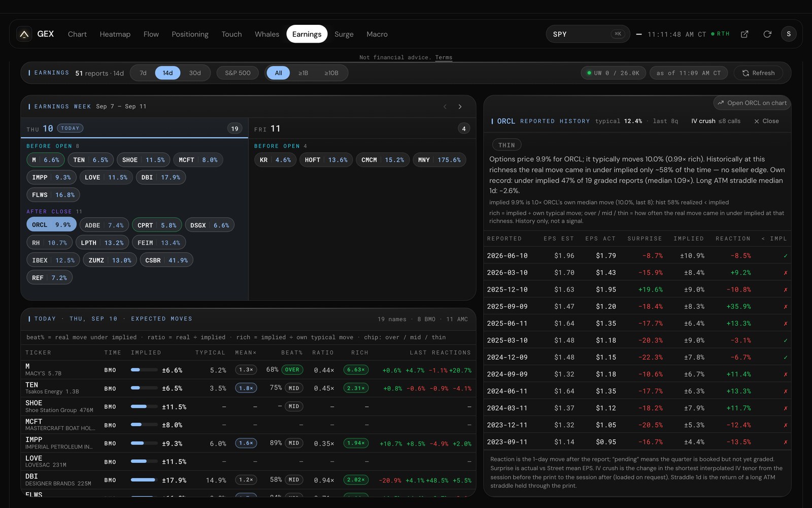Select the 30d range toggle
The image size is (812, 508).
click(x=195, y=73)
